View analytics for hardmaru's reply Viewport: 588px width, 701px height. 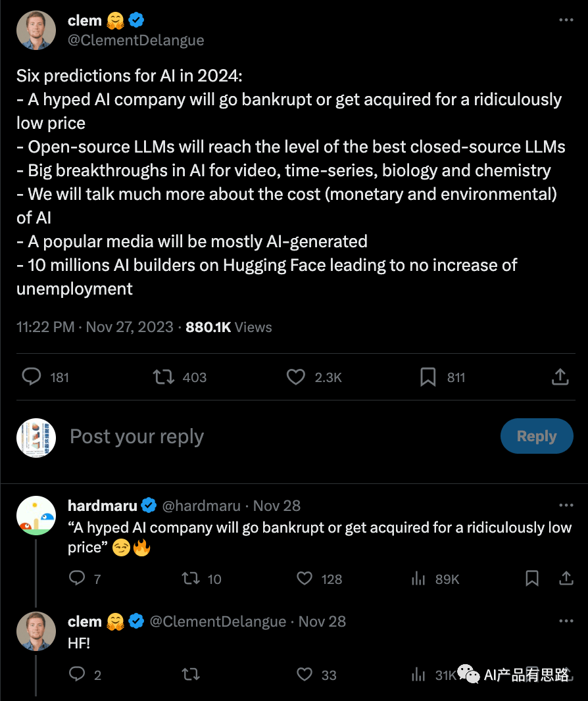tap(418, 579)
